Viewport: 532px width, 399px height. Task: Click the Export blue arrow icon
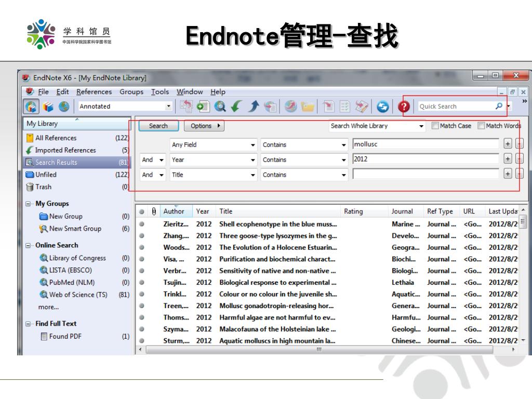254,107
